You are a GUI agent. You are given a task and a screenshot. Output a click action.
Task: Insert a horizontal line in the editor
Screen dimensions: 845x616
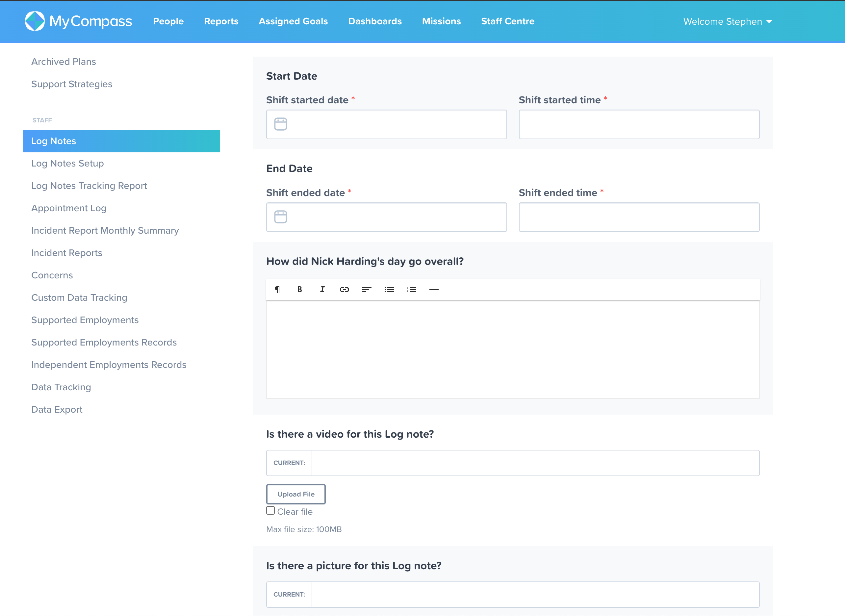tap(434, 289)
